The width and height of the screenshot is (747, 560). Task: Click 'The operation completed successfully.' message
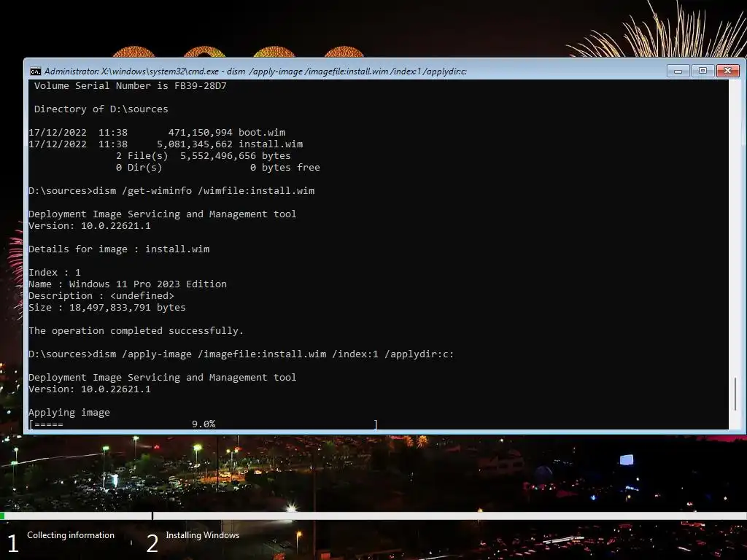tap(136, 330)
